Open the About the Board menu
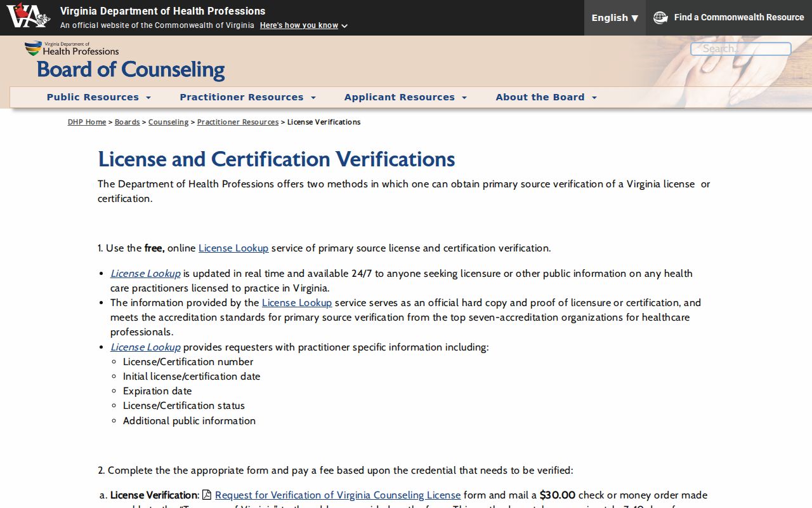Image resolution: width=812 pixels, height=508 pixels. pyautogui.click(x=546, y=97)
